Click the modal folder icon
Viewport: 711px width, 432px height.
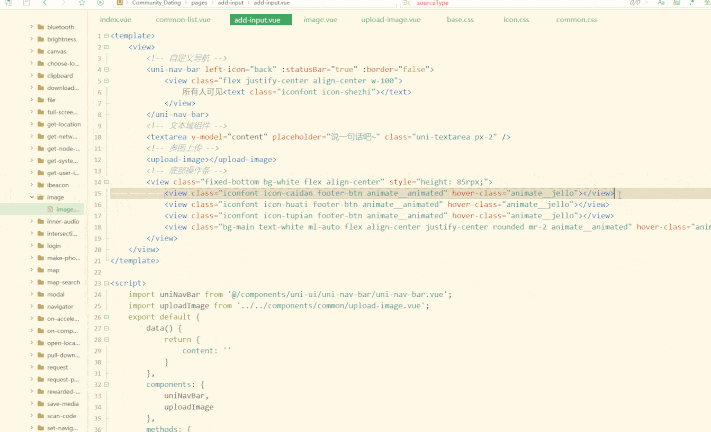(x=41, y=295)
